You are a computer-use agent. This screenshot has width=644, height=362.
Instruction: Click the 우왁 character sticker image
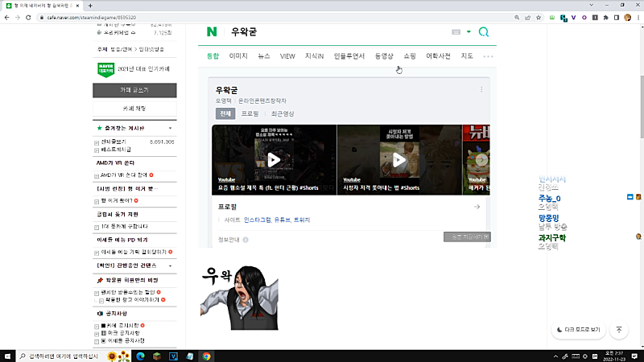tap(239, 298)
